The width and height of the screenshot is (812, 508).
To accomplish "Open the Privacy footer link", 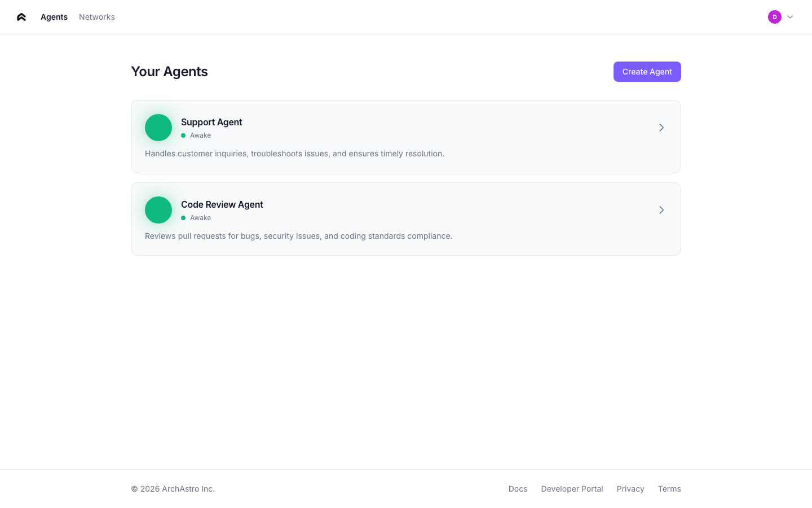I will (x=630, y=489).
